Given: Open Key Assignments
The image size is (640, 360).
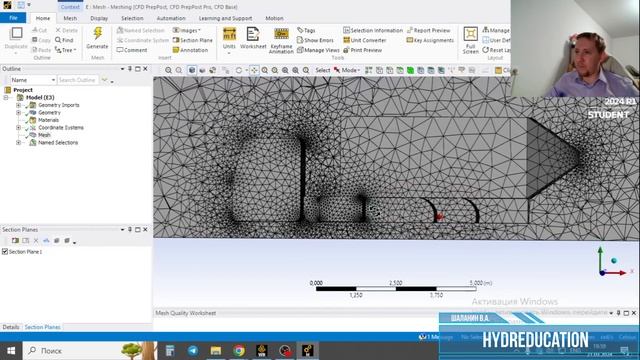Looking at the screenshot, I should tap(430, 40).
